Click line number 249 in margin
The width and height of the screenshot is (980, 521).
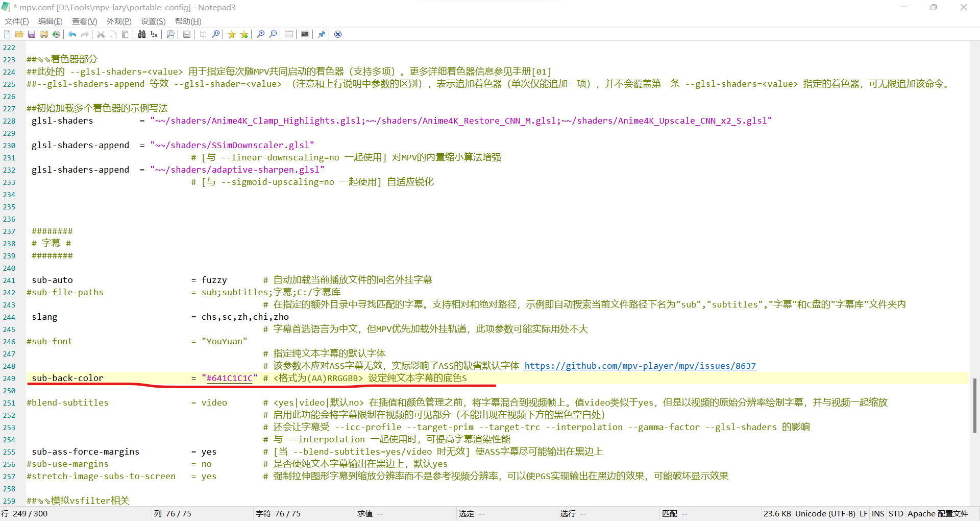(x=9, y=378)
